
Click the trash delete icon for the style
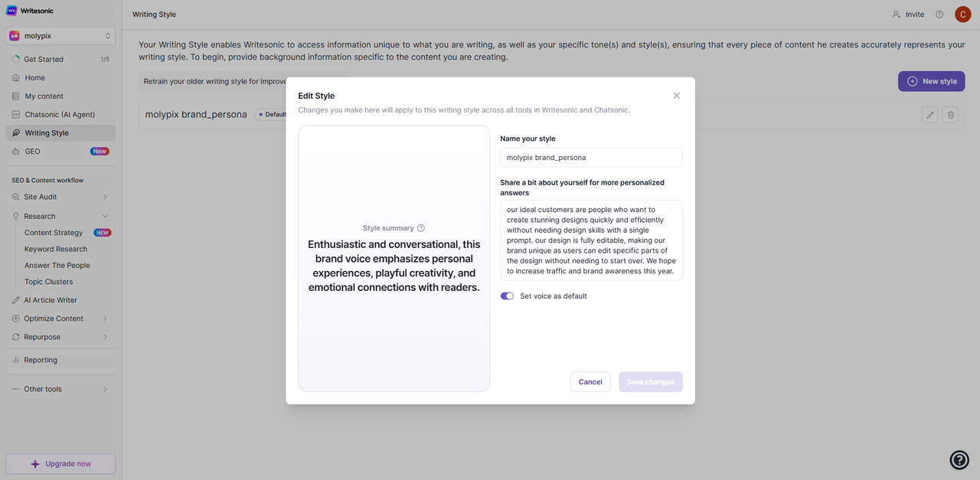[x=950, y=115]
